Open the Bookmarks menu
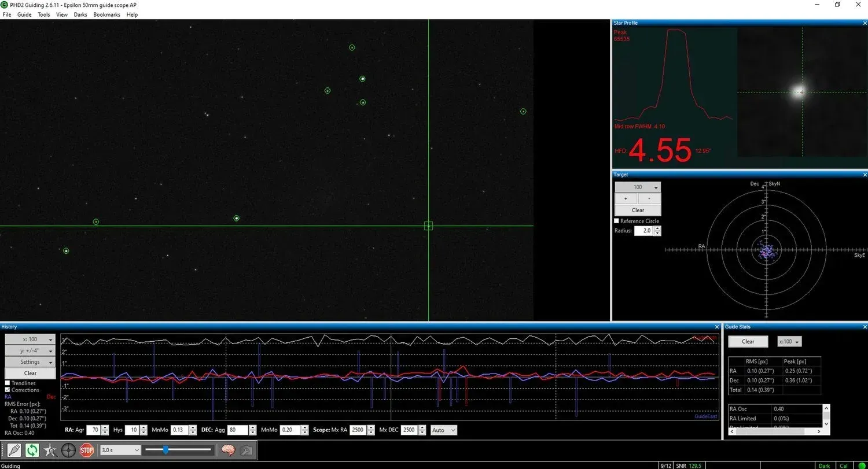The height and width of the screenshot is (469, 868). tap(106, 14)
